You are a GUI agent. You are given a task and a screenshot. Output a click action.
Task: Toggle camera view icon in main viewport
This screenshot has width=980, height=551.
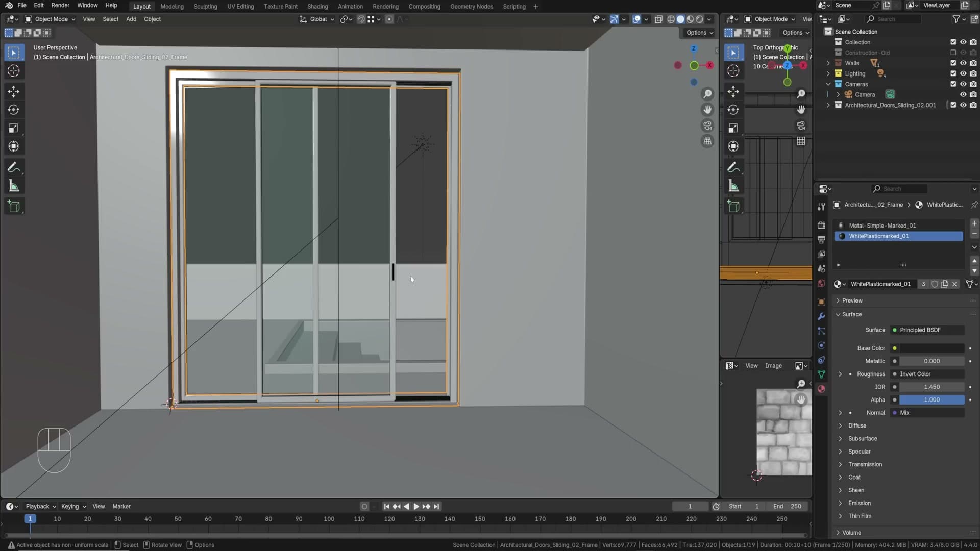pos(707,126)
